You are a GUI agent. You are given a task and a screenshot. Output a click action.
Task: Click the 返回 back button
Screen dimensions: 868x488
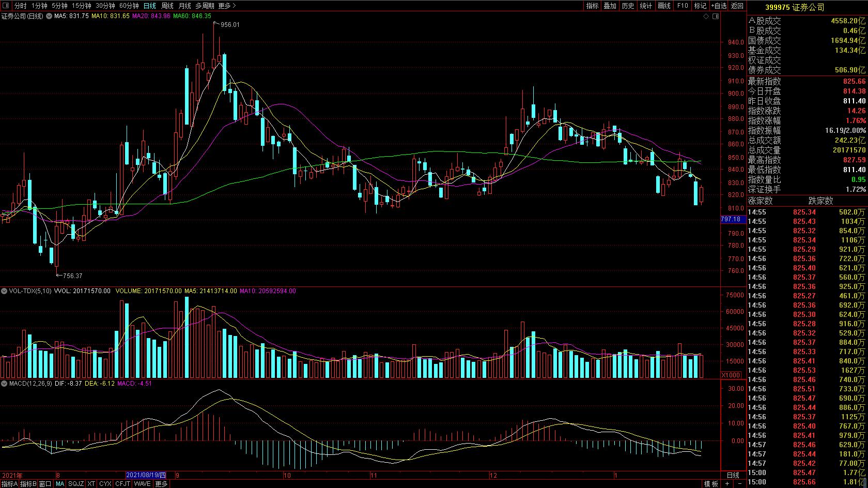tap(737, 6)
